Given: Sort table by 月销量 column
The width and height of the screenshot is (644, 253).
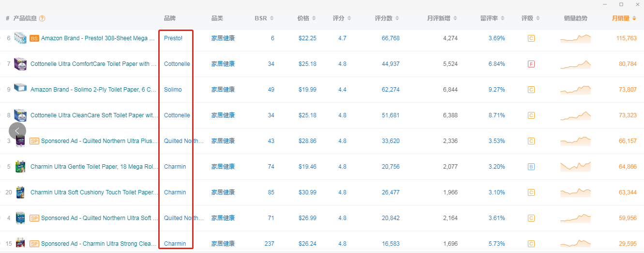Looking at the screenshot, I should 624,18.
